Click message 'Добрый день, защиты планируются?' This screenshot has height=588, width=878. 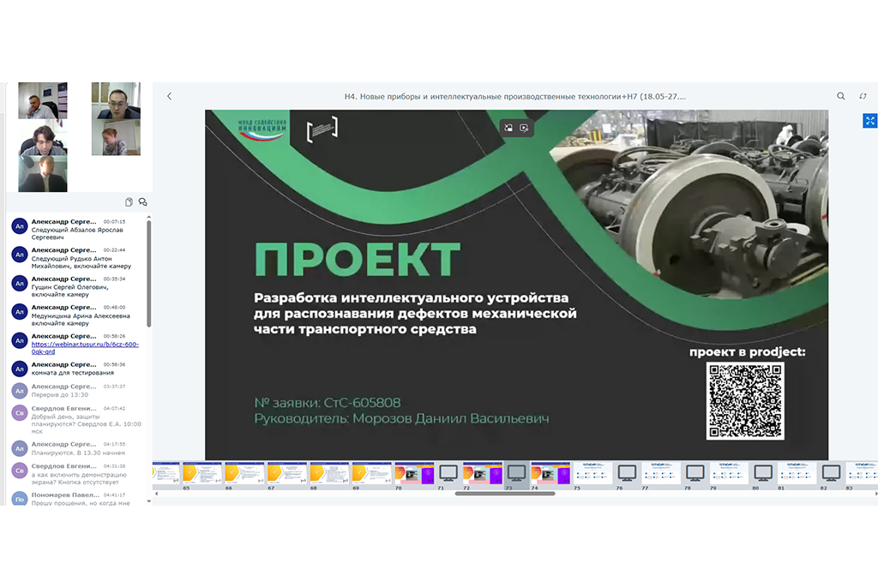[x=87, y=424]
